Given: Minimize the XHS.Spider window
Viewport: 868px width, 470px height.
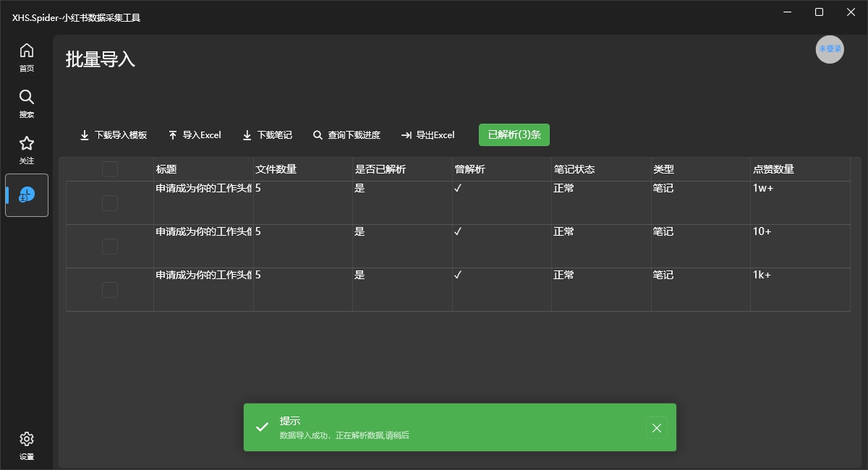Looking at the screenshot, I should [x=786, y=12].
